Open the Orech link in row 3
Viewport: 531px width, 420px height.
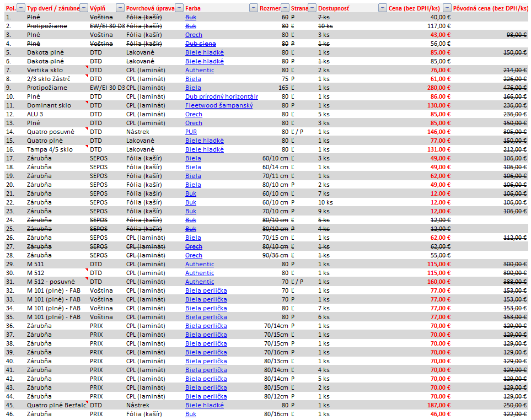coord(194,35)
